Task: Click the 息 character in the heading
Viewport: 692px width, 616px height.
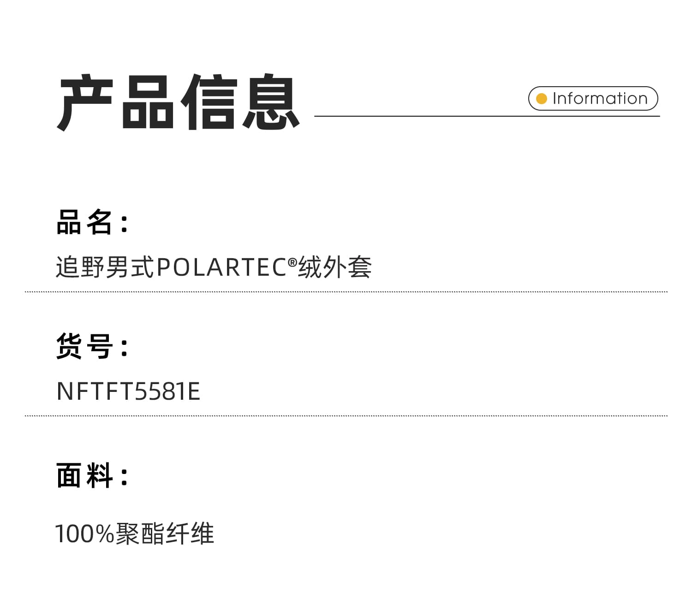Action: (272, 102)
